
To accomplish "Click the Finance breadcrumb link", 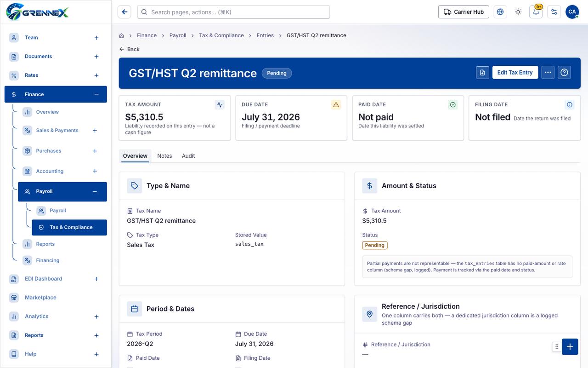I will click(x=147, y=35).
